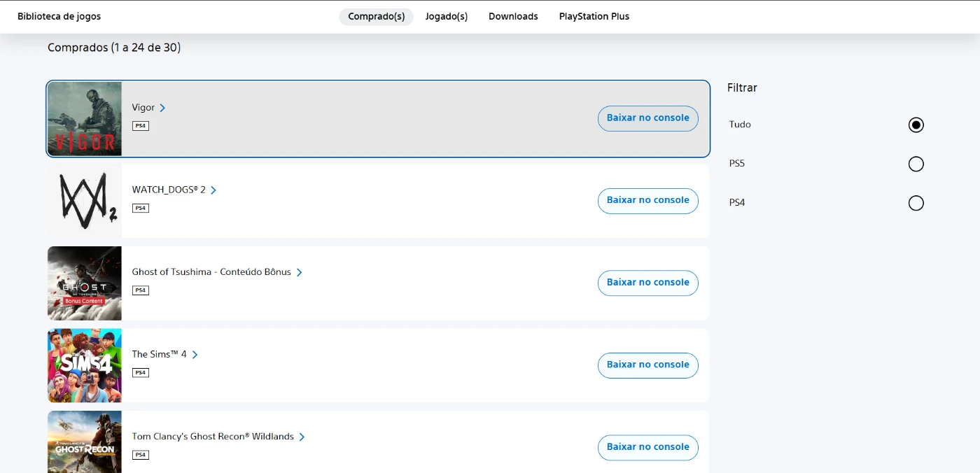980x473 pixels.
Task: Filter library by PS4 games
Action: 916,204
